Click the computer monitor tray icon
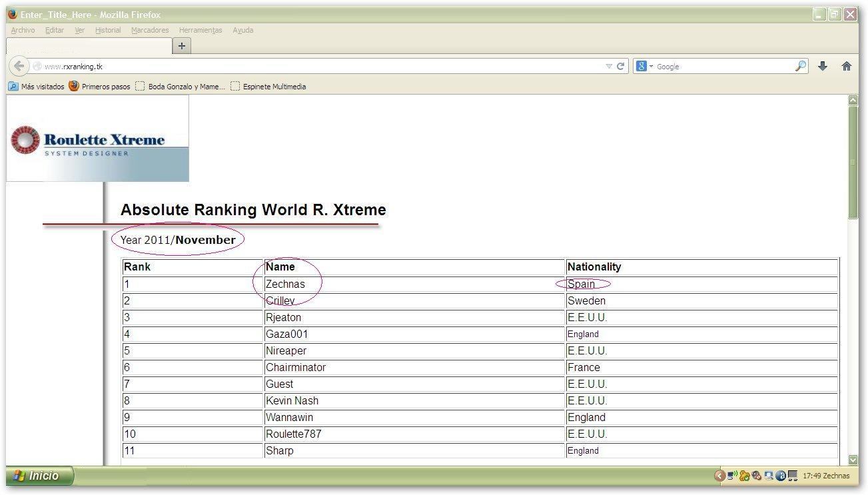This screenshot has height=495, width=868. [x=769, y=476]
